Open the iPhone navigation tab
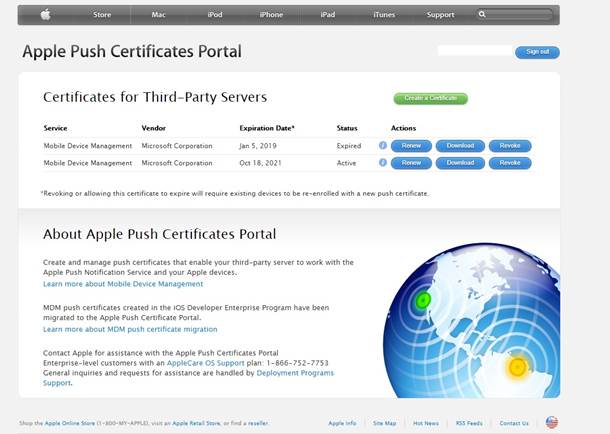Screen dimensions: 610x434 [x=271, y=15]
